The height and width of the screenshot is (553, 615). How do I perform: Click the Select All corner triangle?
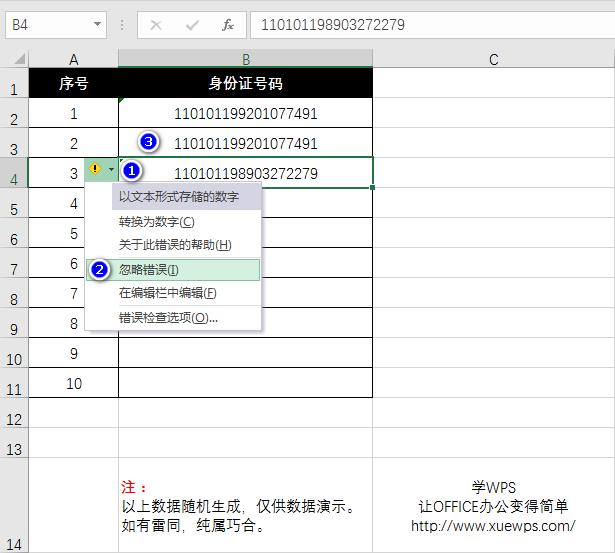coord(20,59)
